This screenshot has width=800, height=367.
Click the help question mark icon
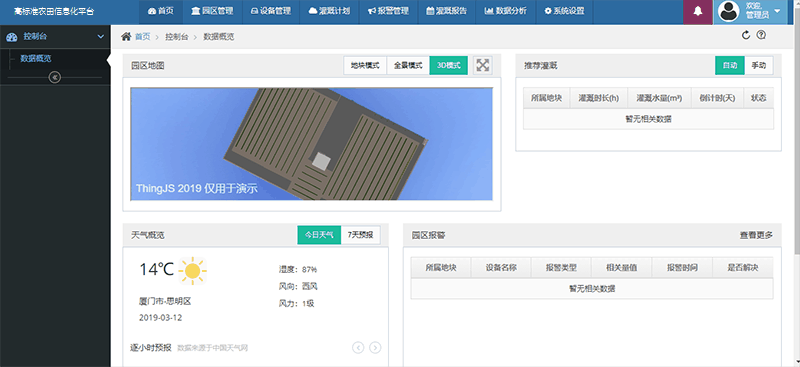pyautogui.click(x=761, y=35)
